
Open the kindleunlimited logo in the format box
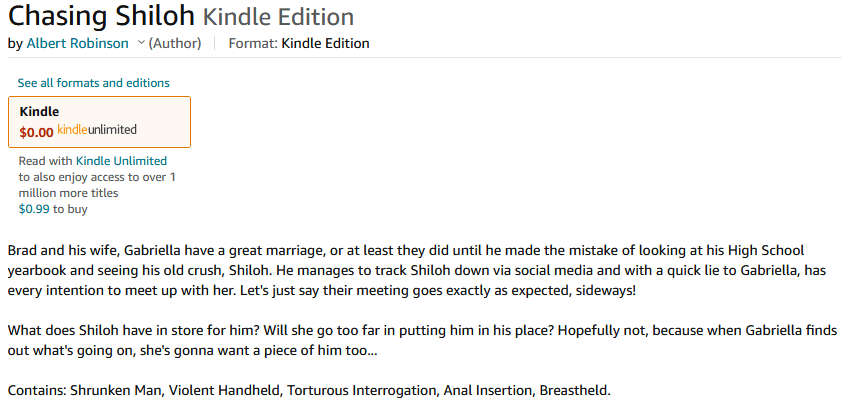pyautogui.click(x=97, y=130)
